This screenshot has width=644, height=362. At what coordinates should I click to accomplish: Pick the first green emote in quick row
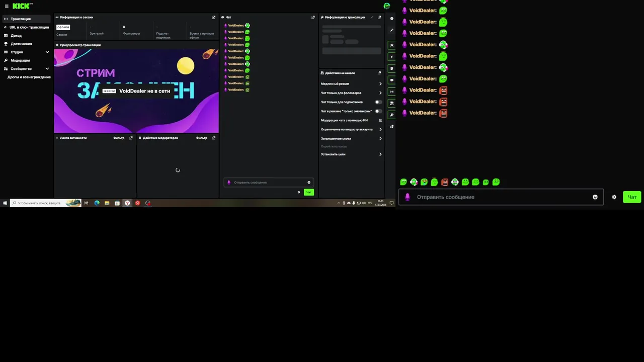tap(404, 182)
